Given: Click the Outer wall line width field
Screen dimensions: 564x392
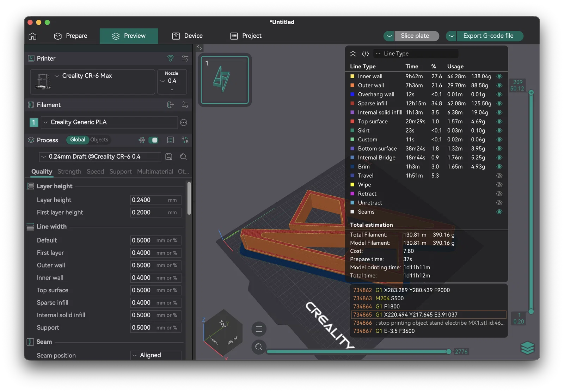Looking at the screenshot, I should [156, 265].
